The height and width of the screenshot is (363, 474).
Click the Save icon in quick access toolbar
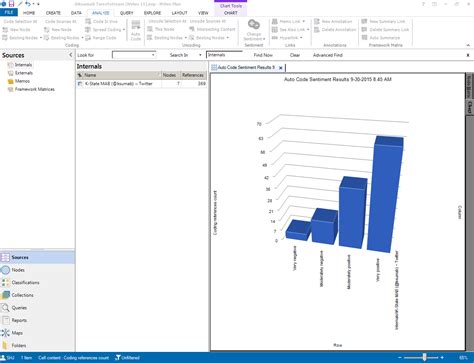[11, 4]
